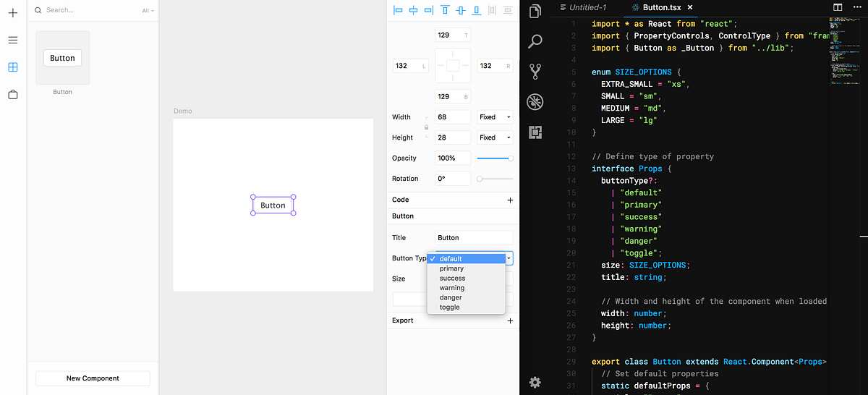Add export setting with Export plus icon

click(x=510, y=320)
